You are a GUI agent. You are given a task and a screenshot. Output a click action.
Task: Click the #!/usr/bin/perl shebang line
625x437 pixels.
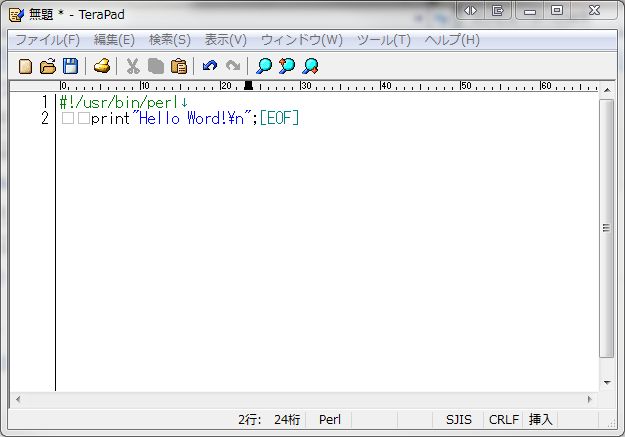tap(118, 102)
